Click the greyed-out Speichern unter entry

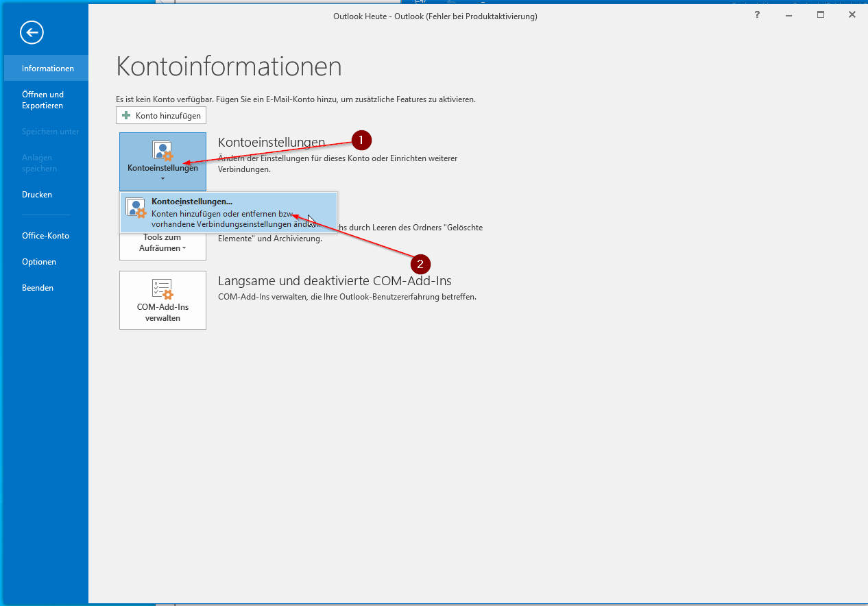pyautogui.click(x=50, y=132)
